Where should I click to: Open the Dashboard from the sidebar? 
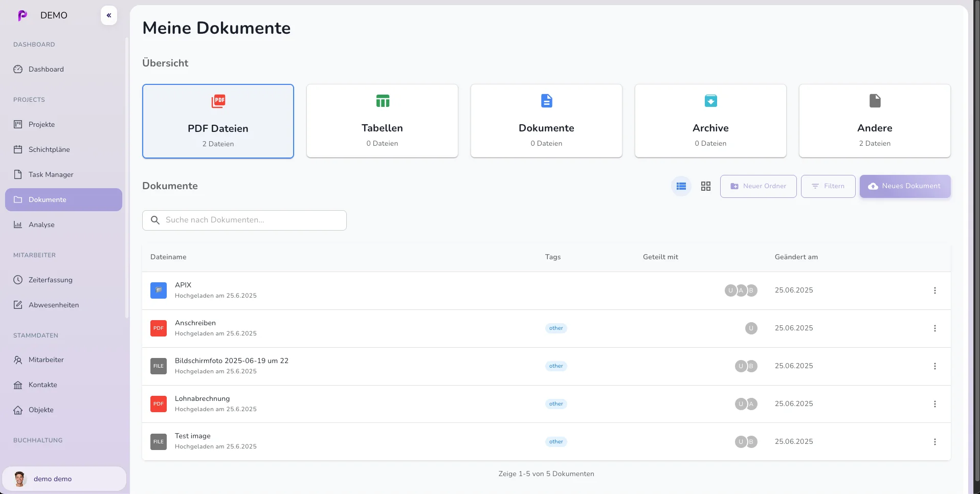[46, 69]
